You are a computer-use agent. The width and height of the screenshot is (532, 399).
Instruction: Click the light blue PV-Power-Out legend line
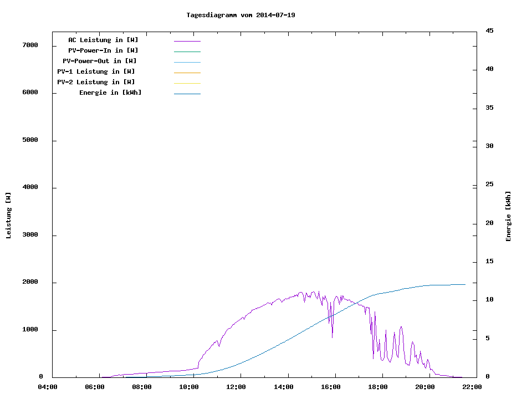click(187, 62)
